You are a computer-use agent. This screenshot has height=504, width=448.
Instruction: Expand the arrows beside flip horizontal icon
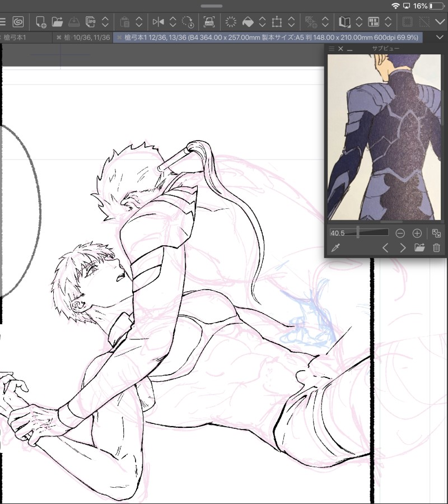click(172, 22)
